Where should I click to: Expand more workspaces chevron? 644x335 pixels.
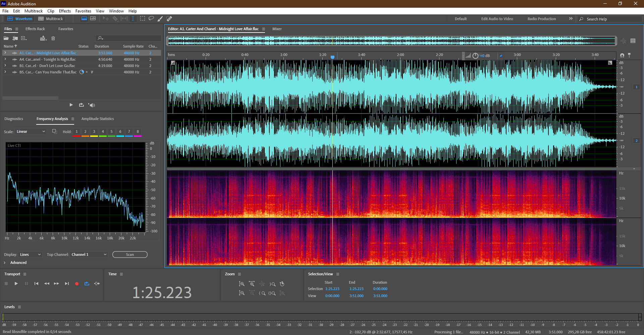click(571, 19)
